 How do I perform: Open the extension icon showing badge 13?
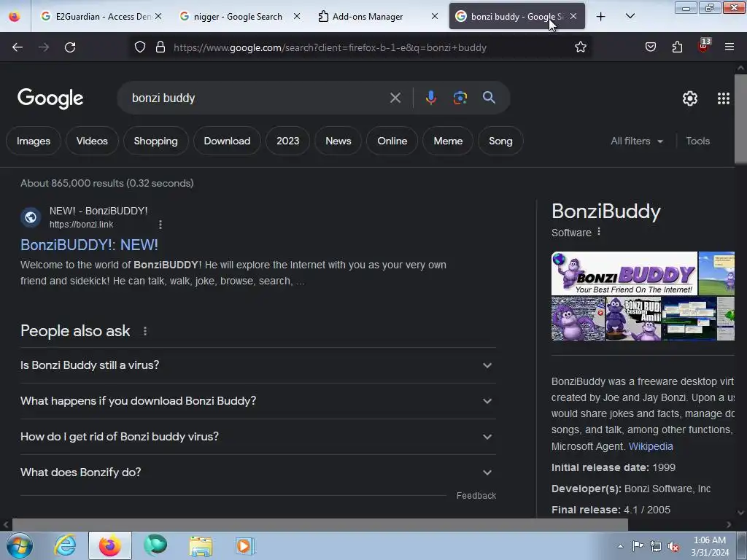coord(704,46)
